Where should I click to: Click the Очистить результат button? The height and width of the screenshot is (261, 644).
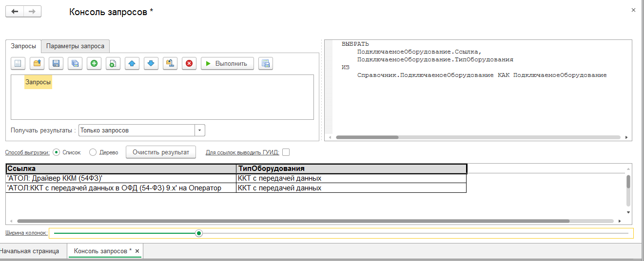[161, 152]
